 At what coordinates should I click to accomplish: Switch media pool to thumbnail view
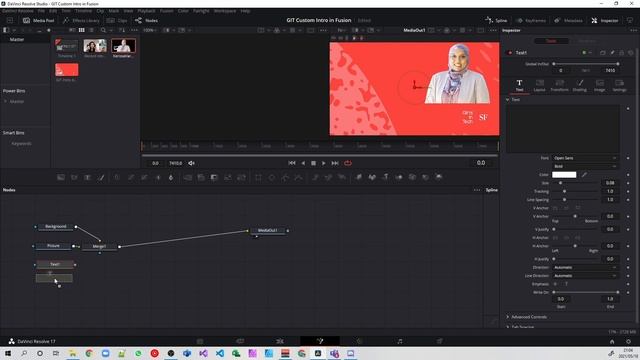[x=82, y=30]
